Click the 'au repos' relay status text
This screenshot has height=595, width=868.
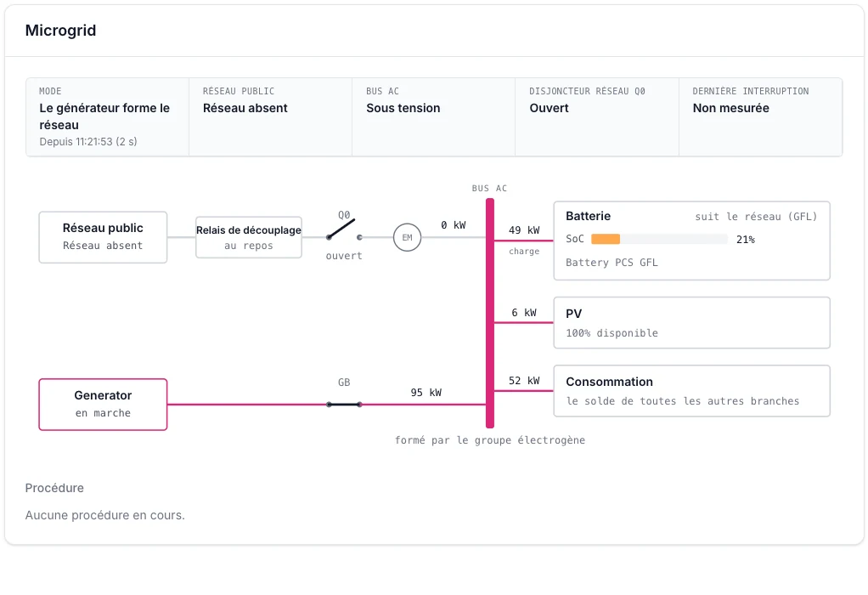[x=249, y=246]
